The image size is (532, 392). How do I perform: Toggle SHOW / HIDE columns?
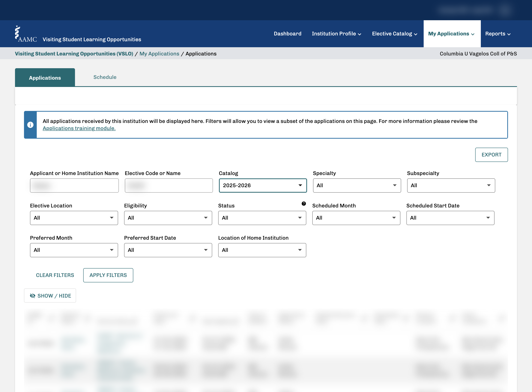pyautogui.click(x=50, y=296)
